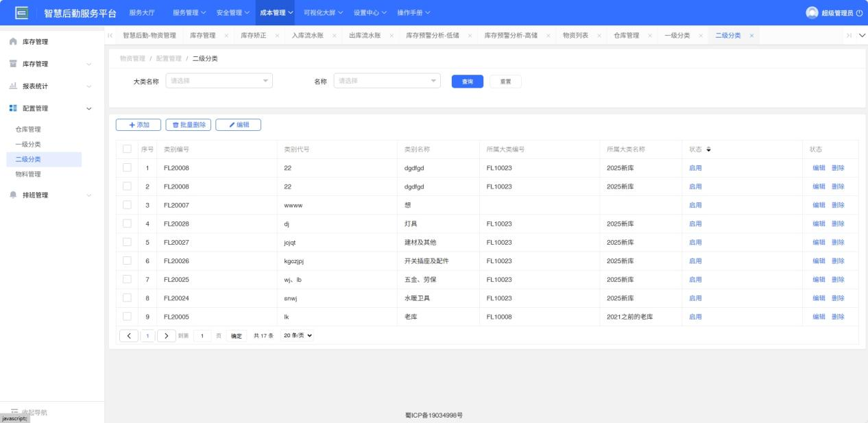Image resolution: width=868 pixels, height=423 pixels.
Task: Close the 入库流水账 tab
Action: (334, 36)
